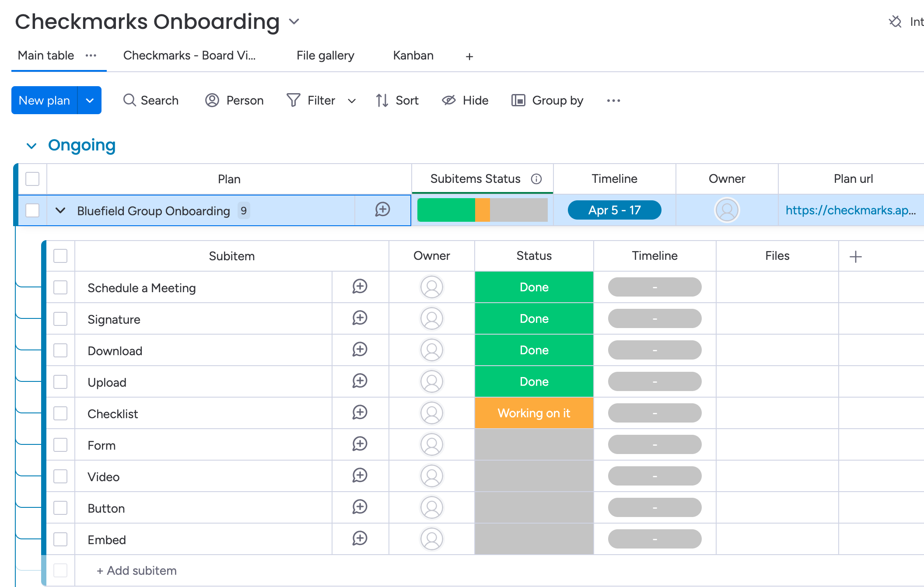The width and height of the screenshot is (924, 587).
Task: Check the Upload subitem checkbox
Action: tap(60, 382)
